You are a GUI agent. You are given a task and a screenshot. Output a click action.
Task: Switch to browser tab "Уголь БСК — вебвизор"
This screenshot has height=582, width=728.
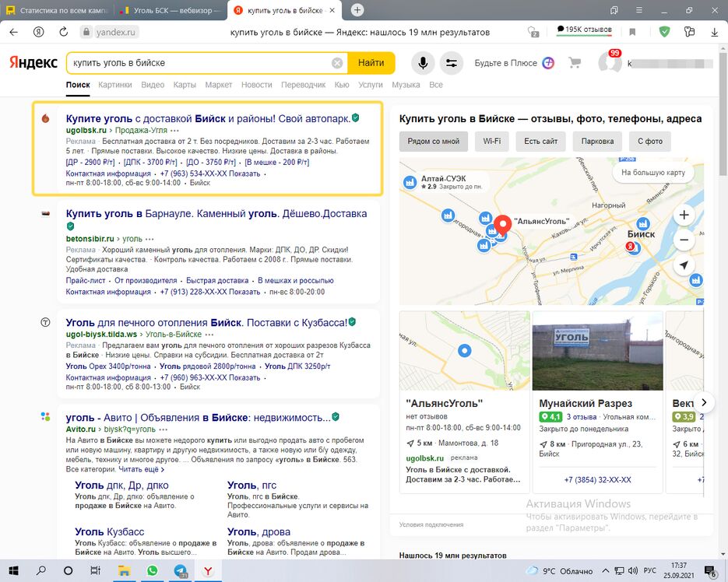pos(171,10)
